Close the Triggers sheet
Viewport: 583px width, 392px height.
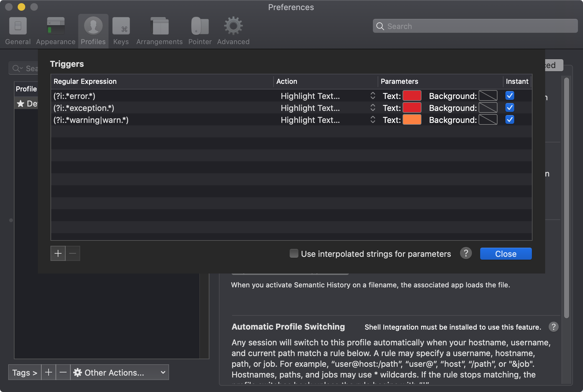[x=506, y=254]
